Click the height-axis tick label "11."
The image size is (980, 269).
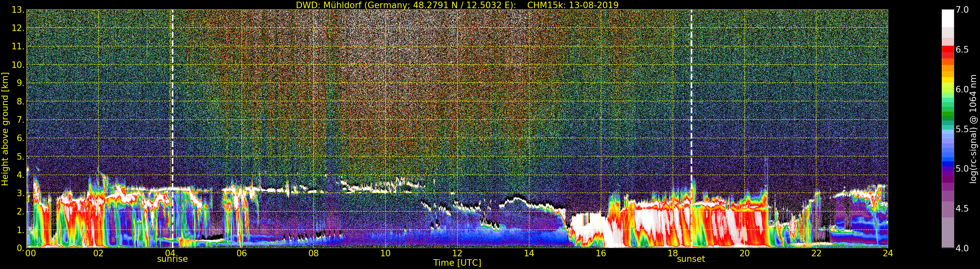click(18, 46)
